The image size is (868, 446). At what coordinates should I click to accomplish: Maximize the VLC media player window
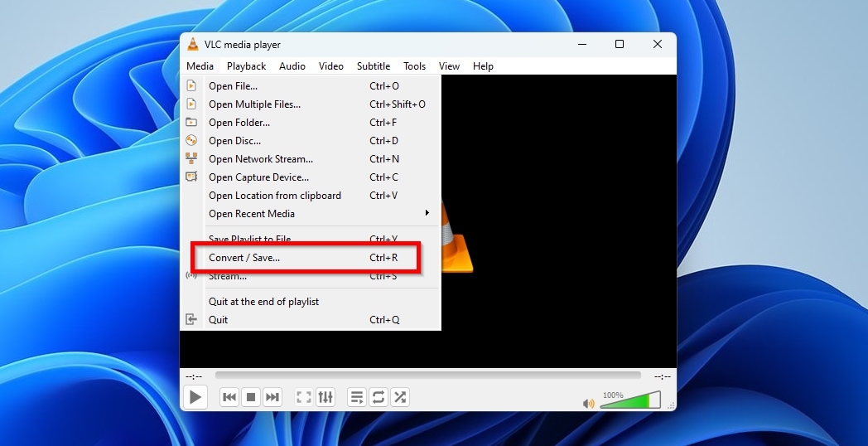pyautogui.click(x=620, y=44)
